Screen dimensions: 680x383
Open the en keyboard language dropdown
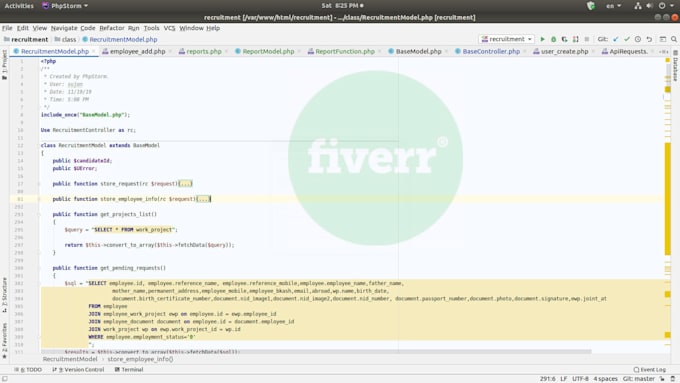pyautogui.click(x=613, y=6)
